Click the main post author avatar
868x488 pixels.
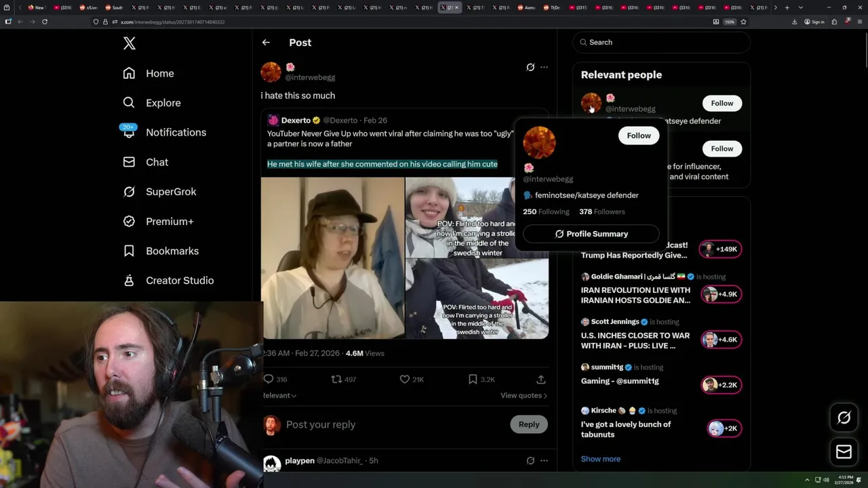[x=271, y=72]
